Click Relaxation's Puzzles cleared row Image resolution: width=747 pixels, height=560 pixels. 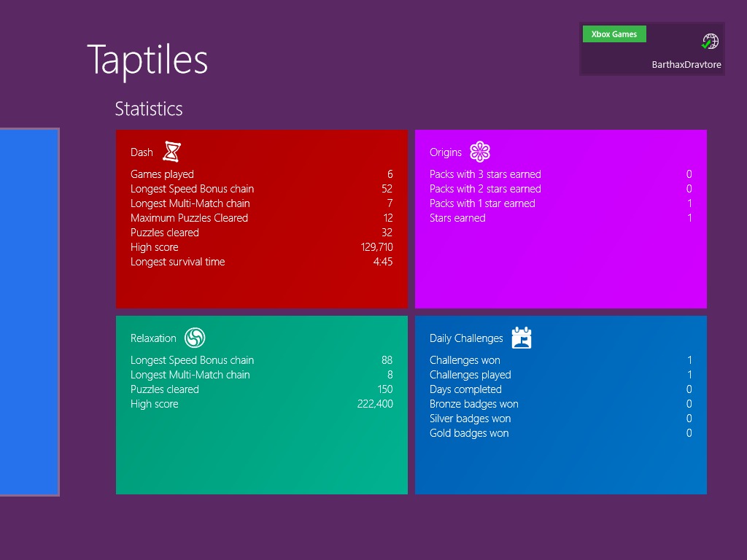pos(261,389)
